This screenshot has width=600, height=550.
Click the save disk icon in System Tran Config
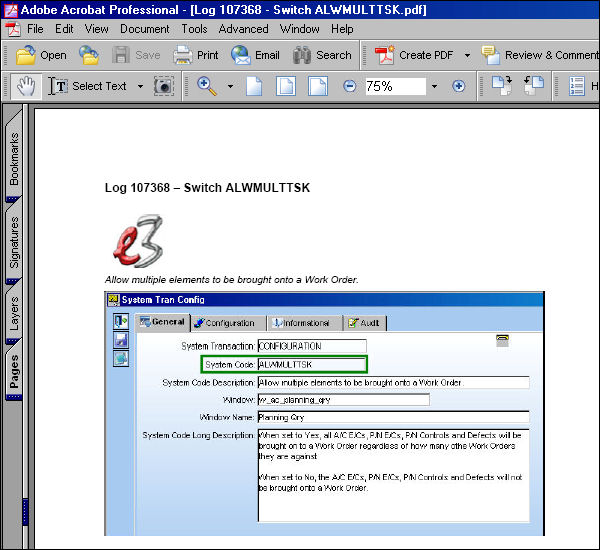[x=121, y=340]
